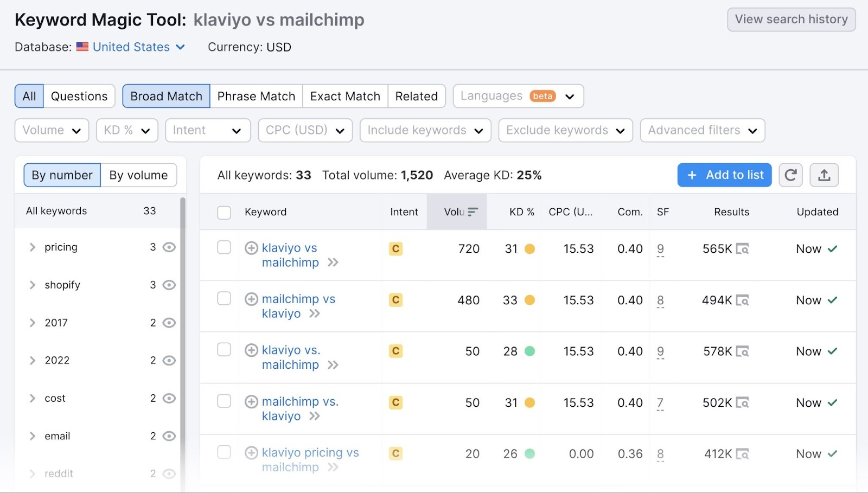Click double-arrow icon after klaviyo vs. mailchimp keyword
Screen dimensions: 868x493
[x=333, y=365]
